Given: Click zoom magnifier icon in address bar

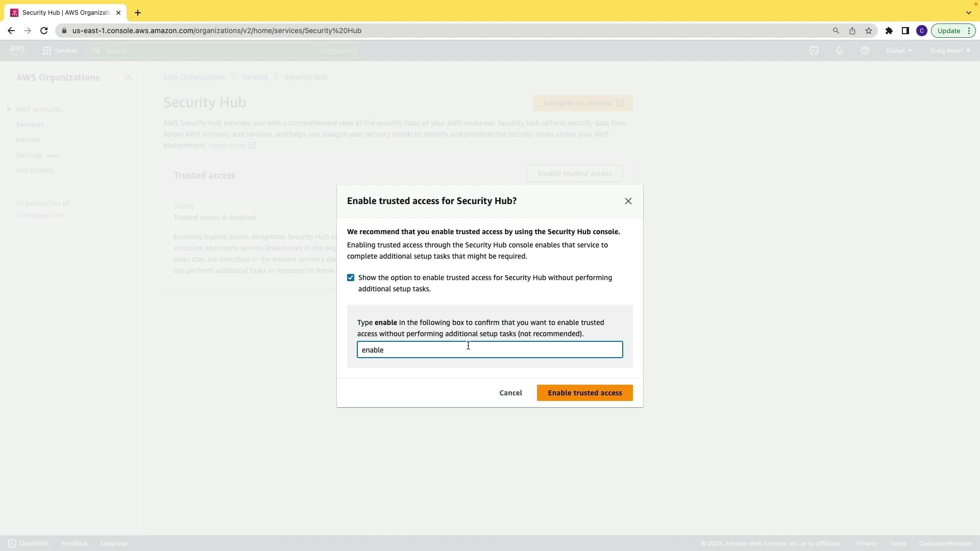Looking at the screenshot, I should [x=836, y=31].
